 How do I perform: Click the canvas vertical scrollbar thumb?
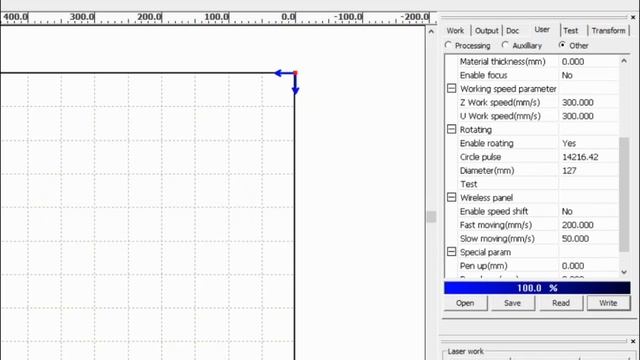coord(431,216)
